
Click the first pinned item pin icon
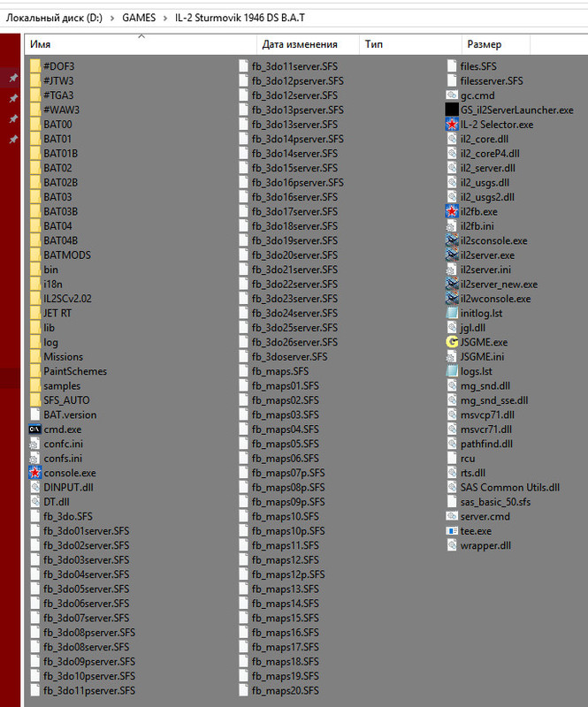(x=13, y=78)
